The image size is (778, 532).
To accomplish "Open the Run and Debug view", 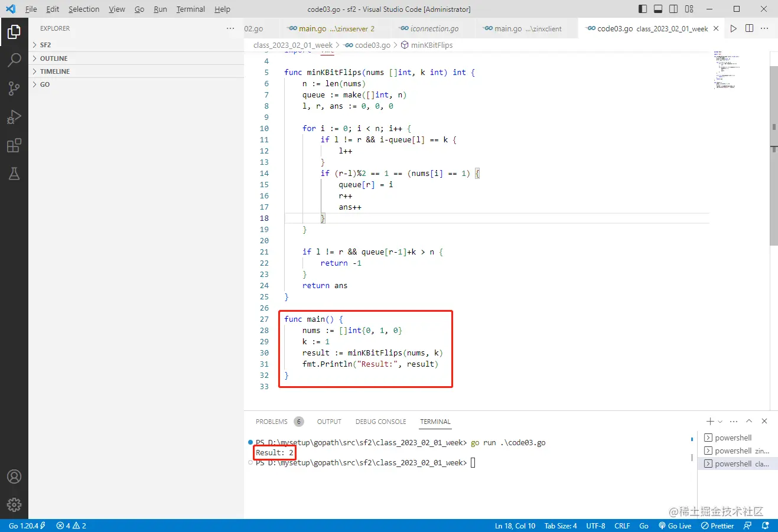I will [x=14, y=117].
